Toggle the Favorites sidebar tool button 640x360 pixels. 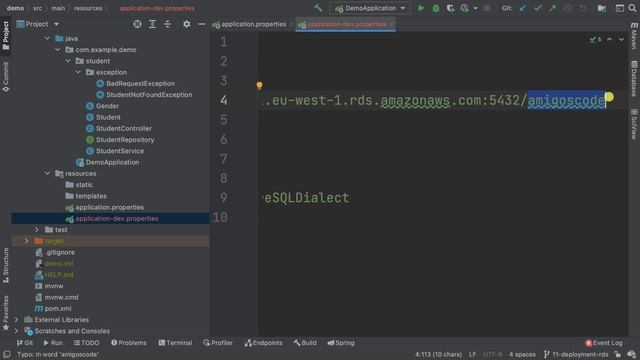pyautogui.click(x=6, y=313)
